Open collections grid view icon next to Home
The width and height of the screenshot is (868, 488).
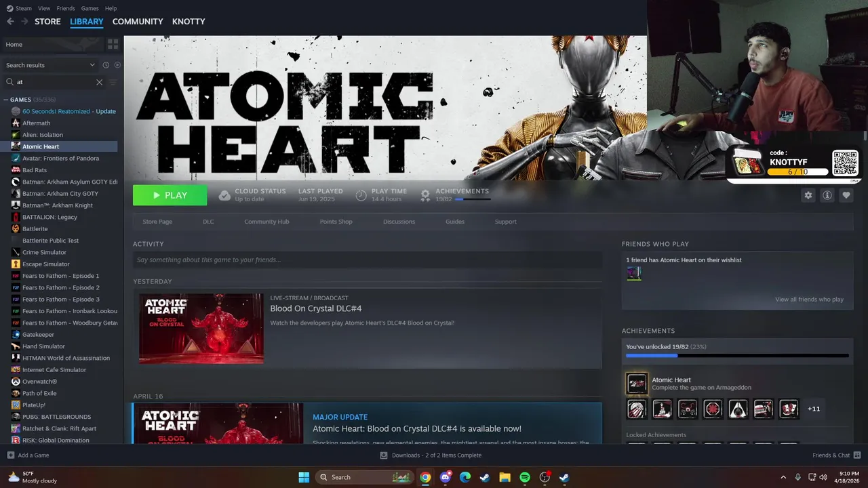click(113, 44)
